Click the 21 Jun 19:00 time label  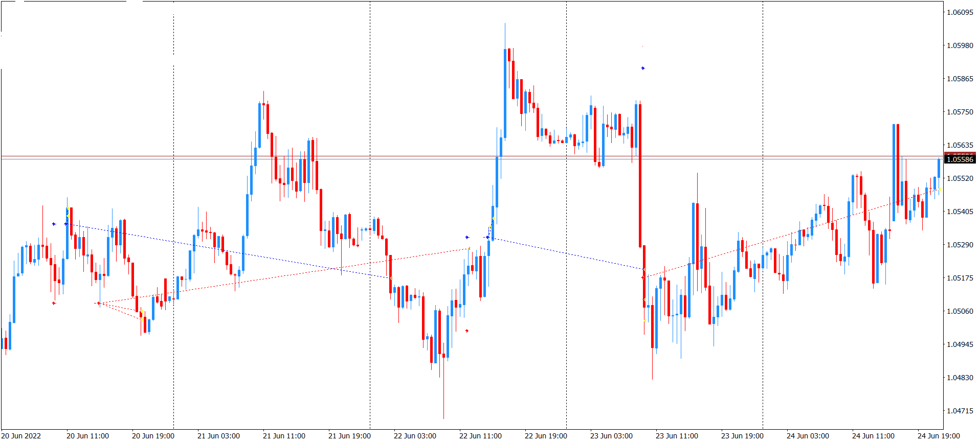click(349, 436)
